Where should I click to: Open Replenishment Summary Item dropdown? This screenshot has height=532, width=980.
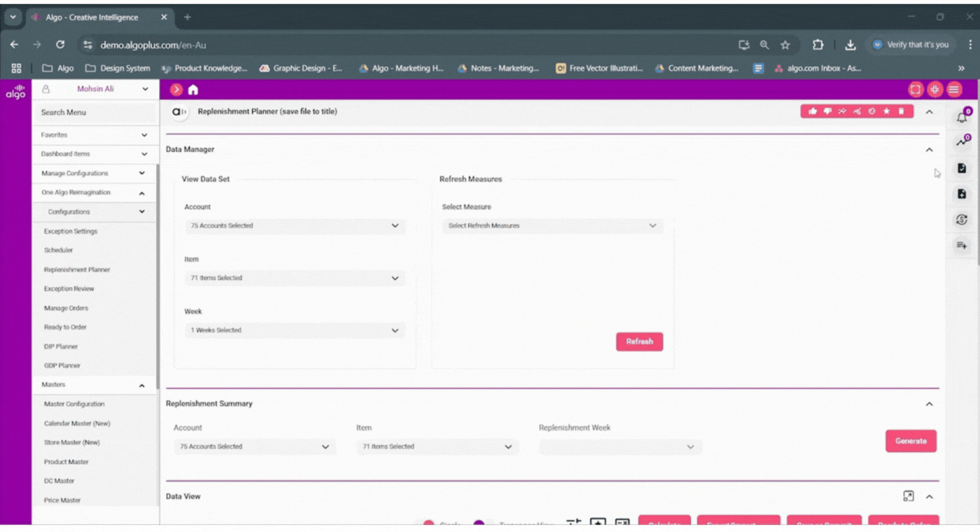pos(437,447)
